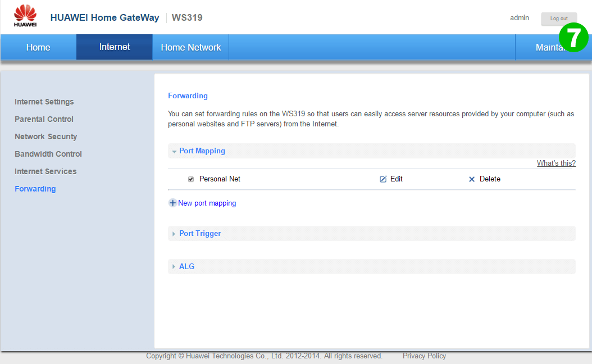Click the Huawei copyright notice text
The image size is (592, 364).
coord(265,356)
